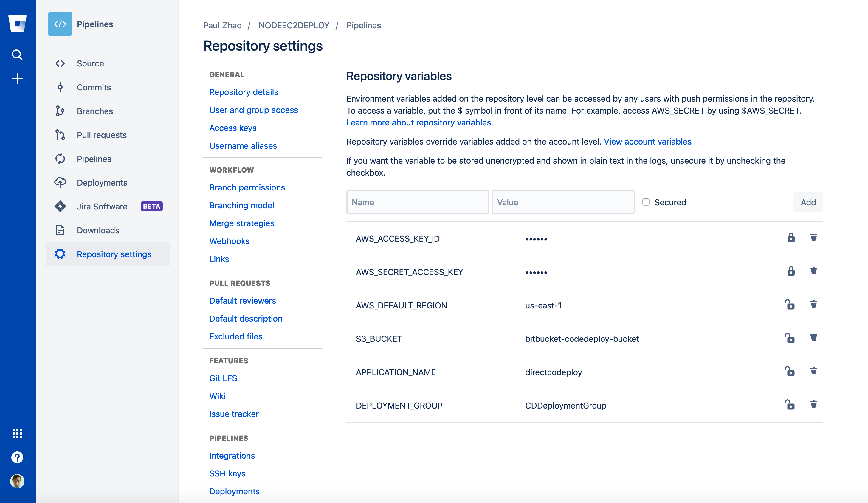The image size is (868, 503).
Task: Open Deployments in the left sidebar
Action: point(102,182)
